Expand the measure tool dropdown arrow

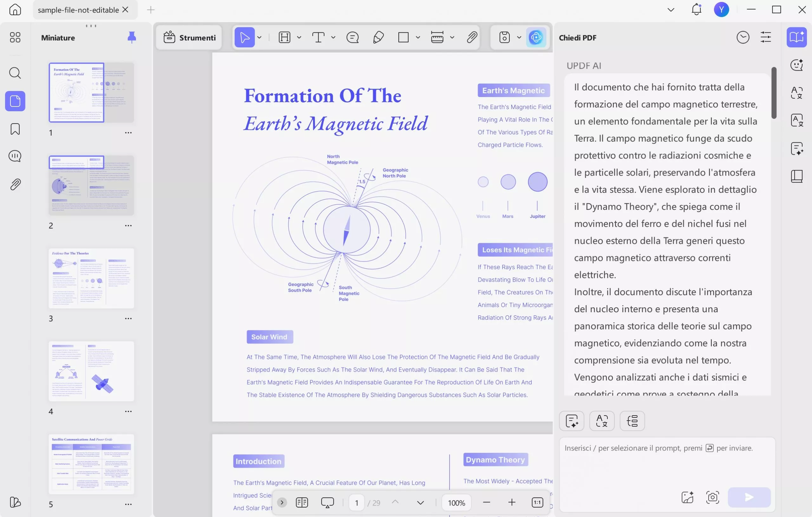pyautogui.click(x=452, y=37)
